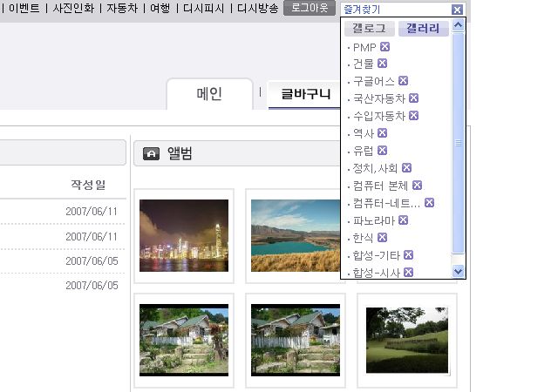Delete 건물 favorite entry

click(x=382, y=64)
